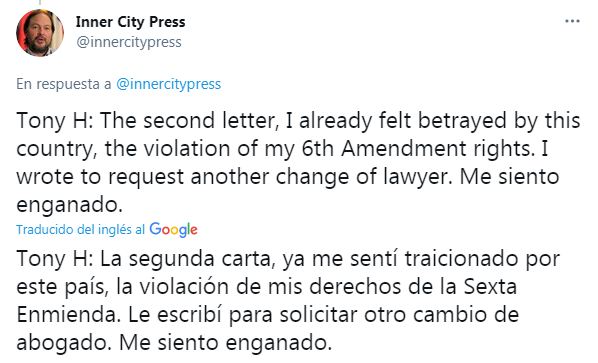Open the Inner City Press display name

130,22
